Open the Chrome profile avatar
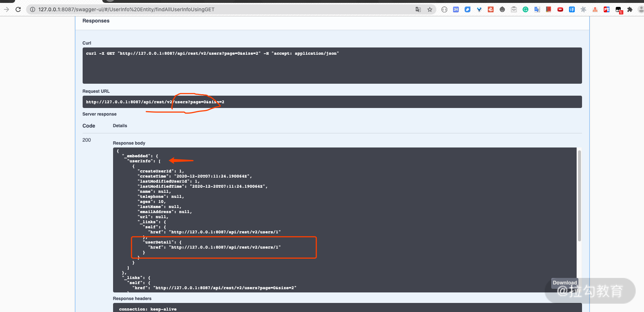Viewport: 644px width, 312px height. (x=641, y=9)
